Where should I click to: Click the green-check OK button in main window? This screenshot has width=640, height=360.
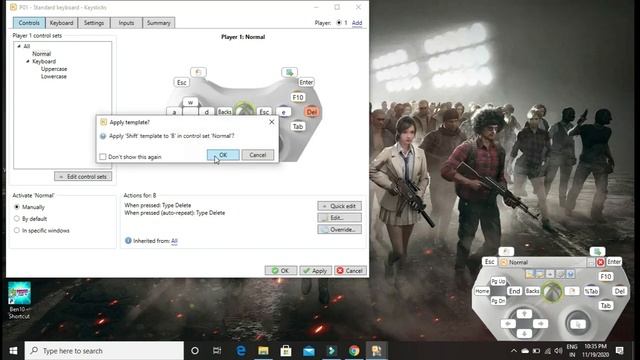[x=280, y=271]
